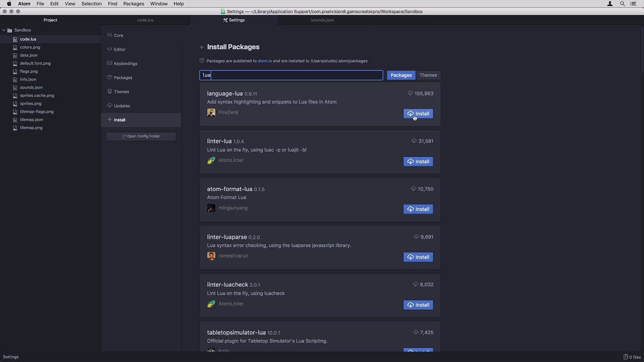Image resolution: width=644 pixels, height=362 pixels.
Task: Open the user account menu bar icon
Action: [x=610, y=4]
